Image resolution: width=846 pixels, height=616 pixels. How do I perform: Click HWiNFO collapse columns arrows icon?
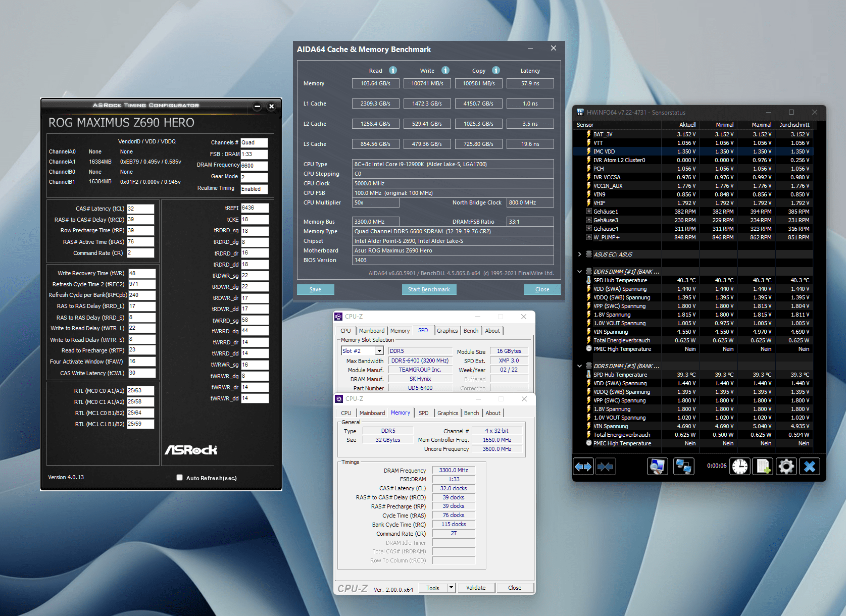pos(605,467)
